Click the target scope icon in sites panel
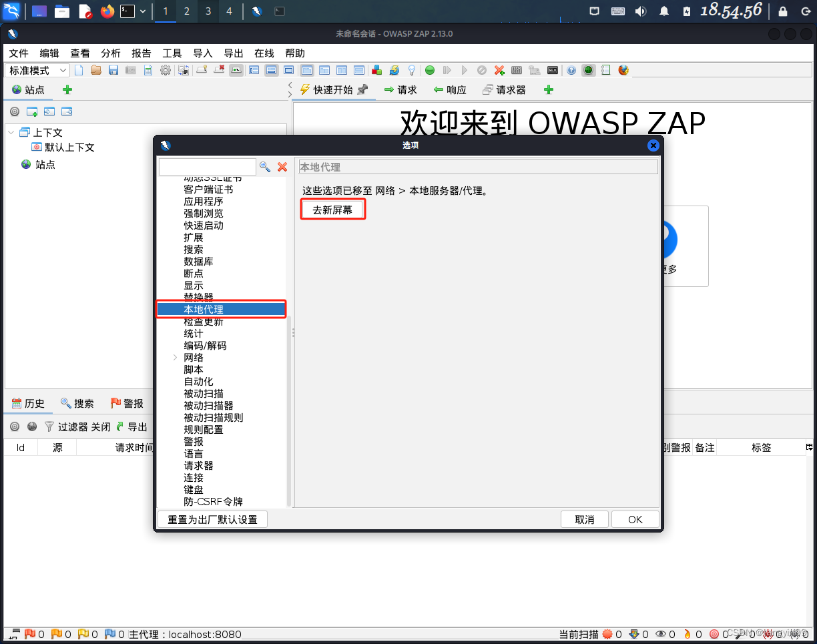The height and width of the screenshot is (644, 817). [15, 111]
